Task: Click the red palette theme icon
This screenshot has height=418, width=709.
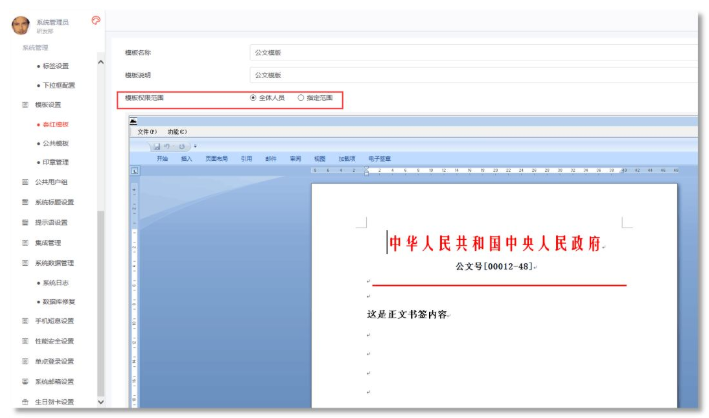Action: coord(95,20)
